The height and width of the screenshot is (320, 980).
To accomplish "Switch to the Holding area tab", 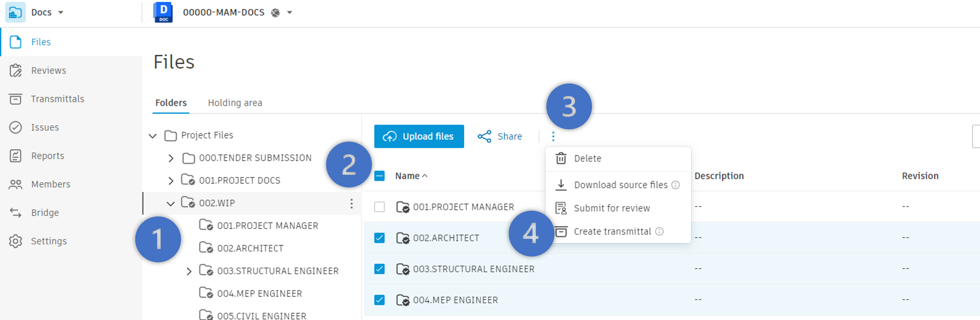I will [x=235, y=103].
